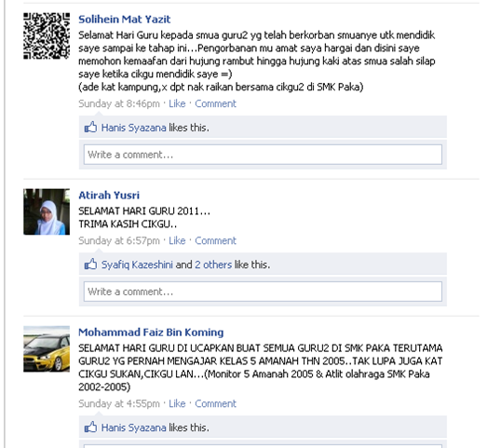Image resolution: width=487 pixels, height=448 pixels.
Task: Open Hanis Syazana's profile under Solihein's post
Action: click(x=133, y=128)
